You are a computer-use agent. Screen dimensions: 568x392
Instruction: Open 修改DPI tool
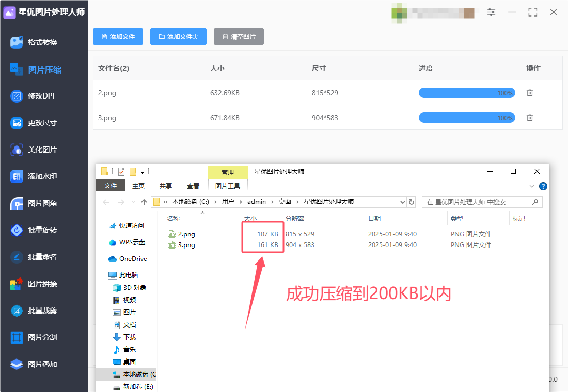tap(32, 96)
